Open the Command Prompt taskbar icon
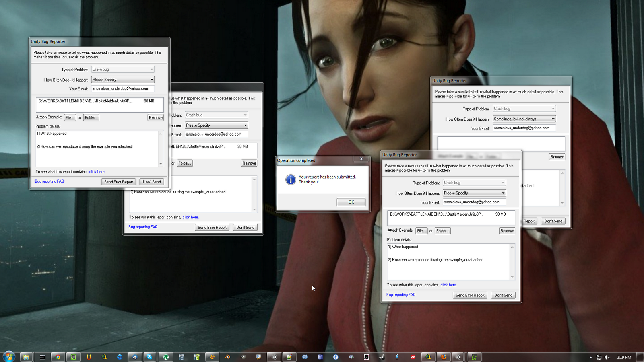Image resolution: width=644 pixels, height=362 pixels. pos(42,357)
